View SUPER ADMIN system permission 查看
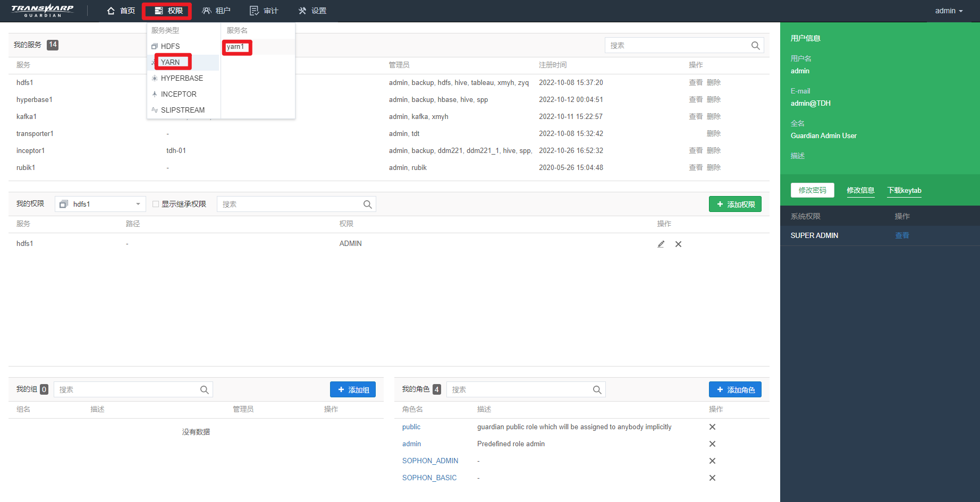 [x=902, y=235]
